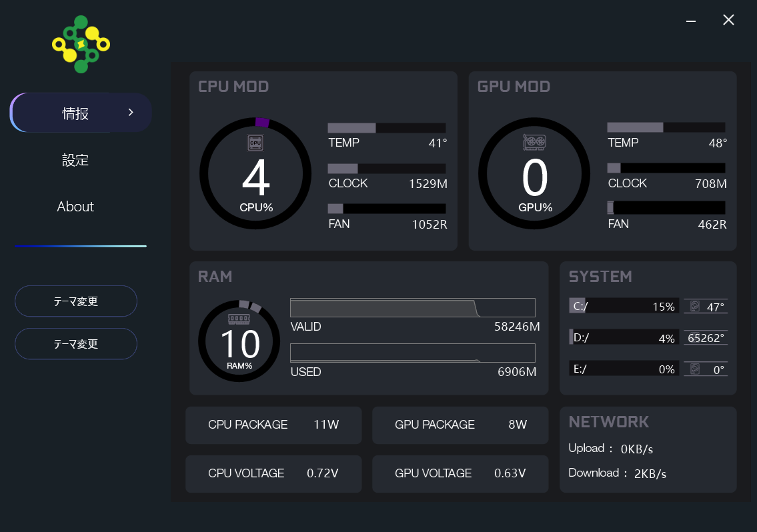The height and width of the screenshot is (532, 757).
Task: Expand the 情報 chevron arrow
Action: coord(131,113)
